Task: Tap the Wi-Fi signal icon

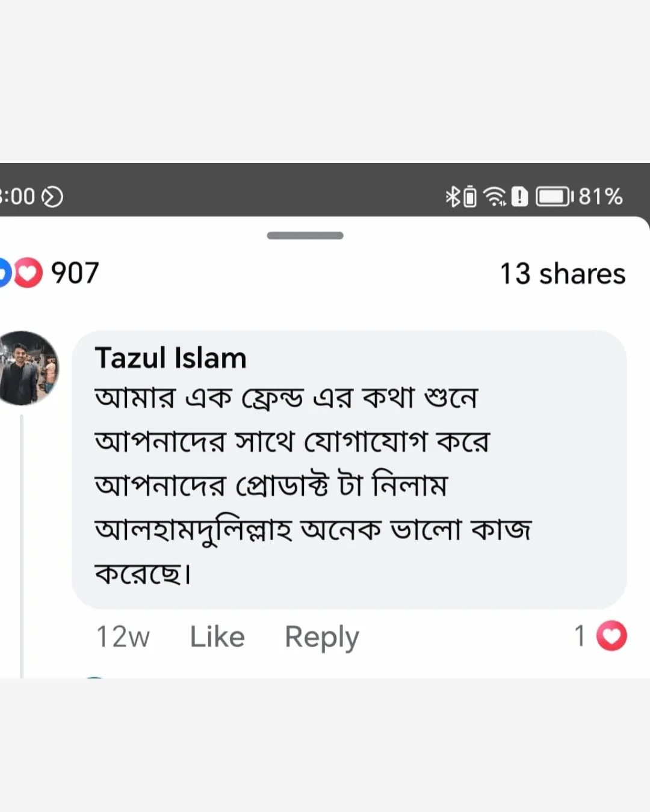Action: (x=495, y=197)
